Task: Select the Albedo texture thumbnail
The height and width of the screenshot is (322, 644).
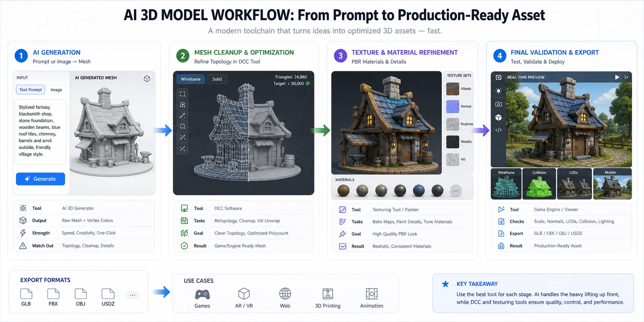Action: 453,89
